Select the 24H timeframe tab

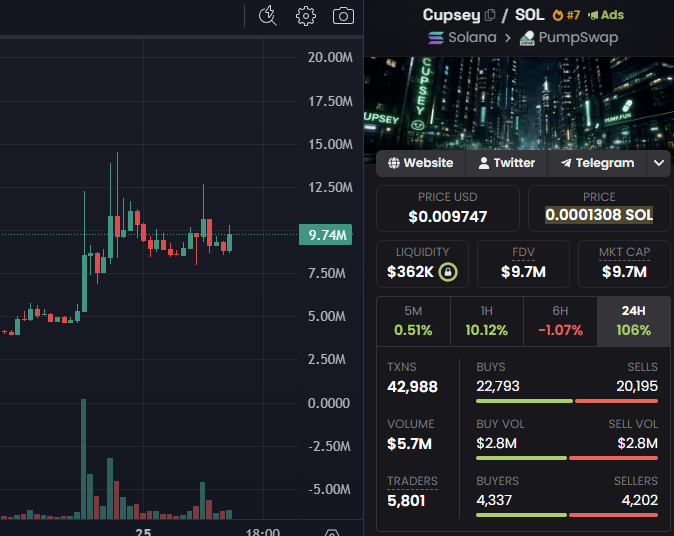pyautogui.click(x=634, y=321)
